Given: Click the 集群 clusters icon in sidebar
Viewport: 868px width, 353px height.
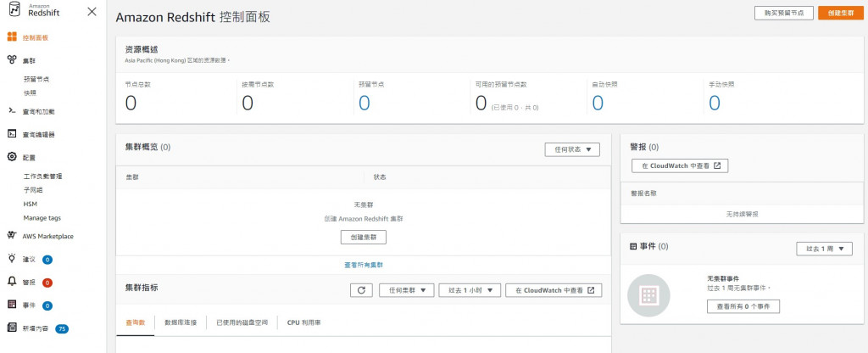Looking at the screenshot, I should (x=12, y=60).
